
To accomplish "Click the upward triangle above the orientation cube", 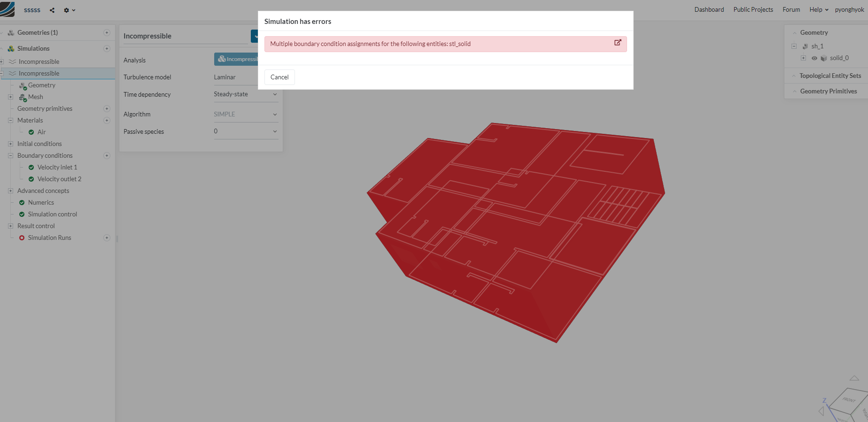I will coord(854,378).
